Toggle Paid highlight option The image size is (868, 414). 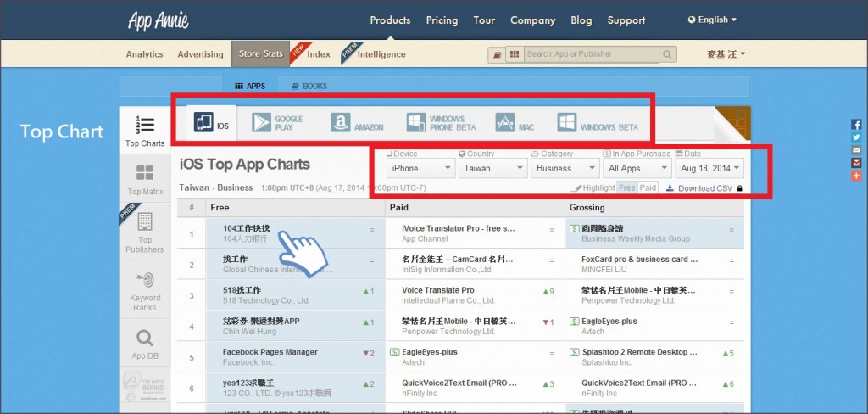pos(648,187)
